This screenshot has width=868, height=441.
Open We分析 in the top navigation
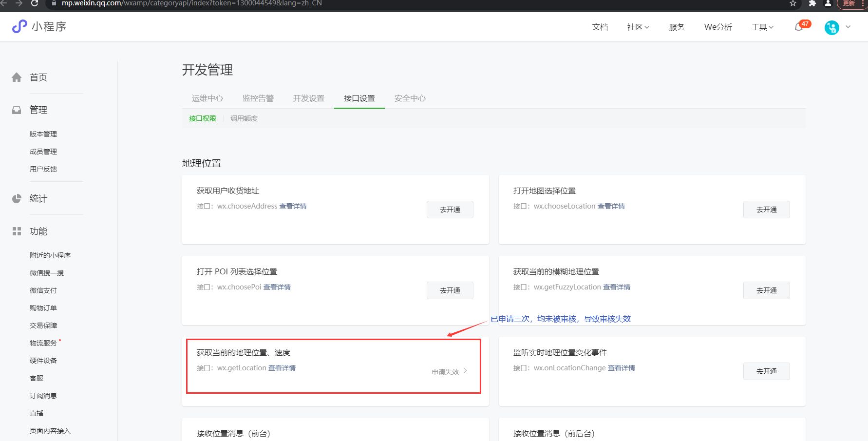tap(718, 27)
